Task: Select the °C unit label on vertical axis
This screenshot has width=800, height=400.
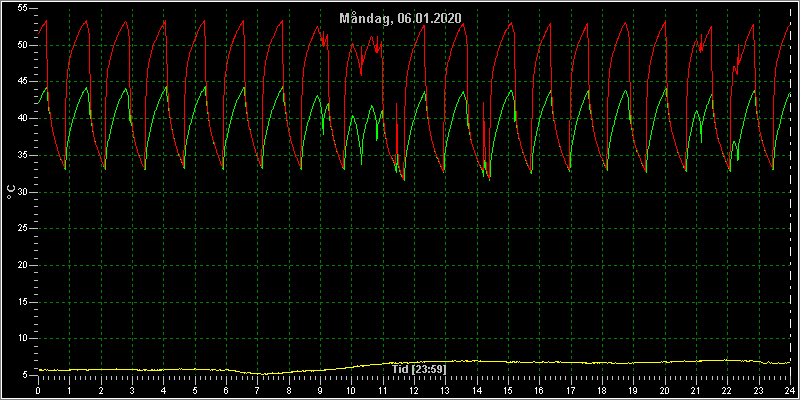Action: click(x=11, y=192)
